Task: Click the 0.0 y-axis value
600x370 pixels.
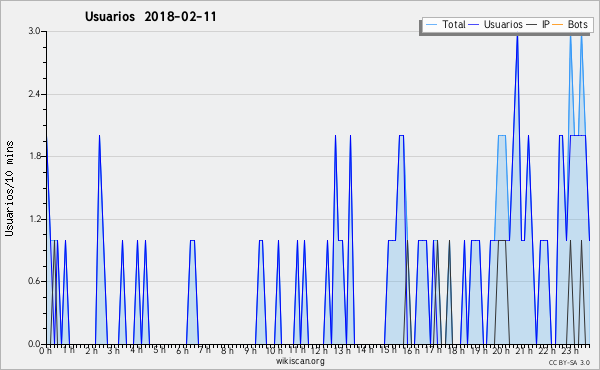Action: [34, 344]
